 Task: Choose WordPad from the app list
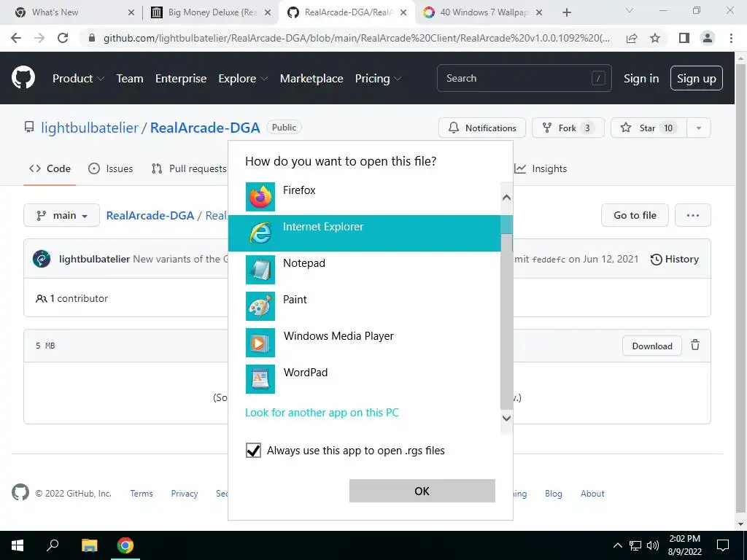tap(365, 379)
